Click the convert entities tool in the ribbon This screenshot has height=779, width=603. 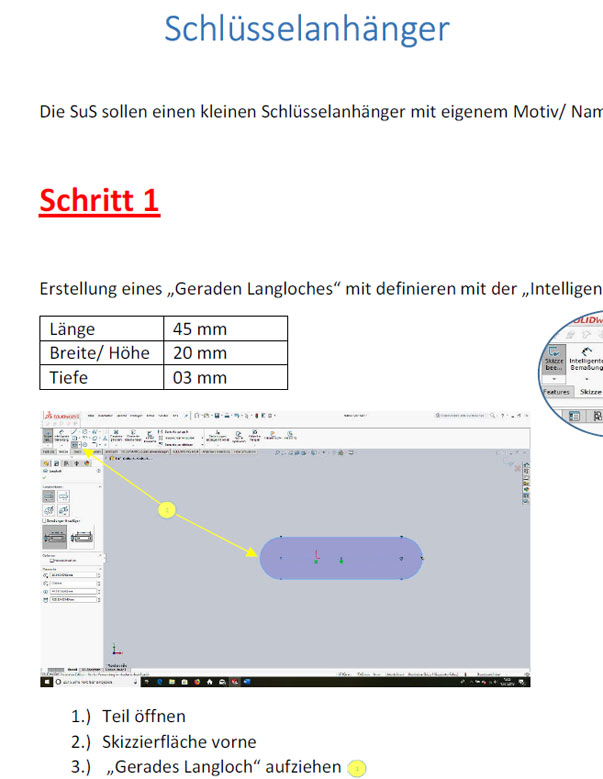[133, 436]
